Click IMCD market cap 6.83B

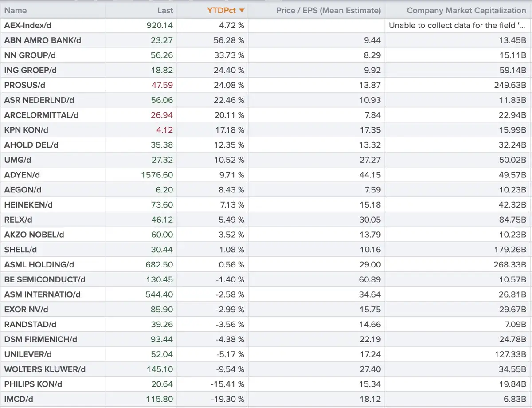click(x=516, y=400)
